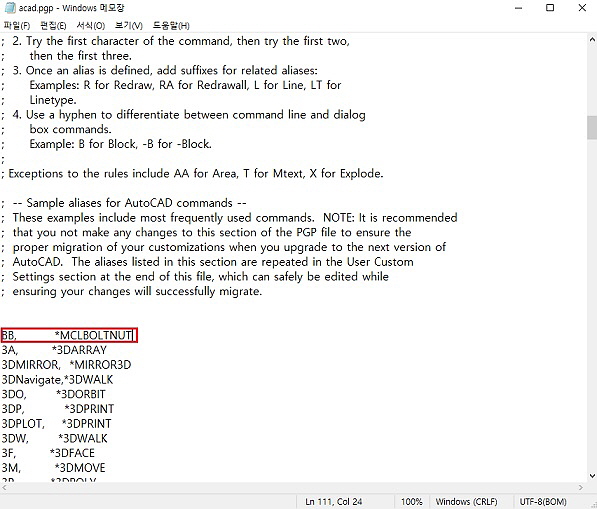
Task: Click the 'ensuring your changes will successfully migrate' line
Action: coord(132,291)
